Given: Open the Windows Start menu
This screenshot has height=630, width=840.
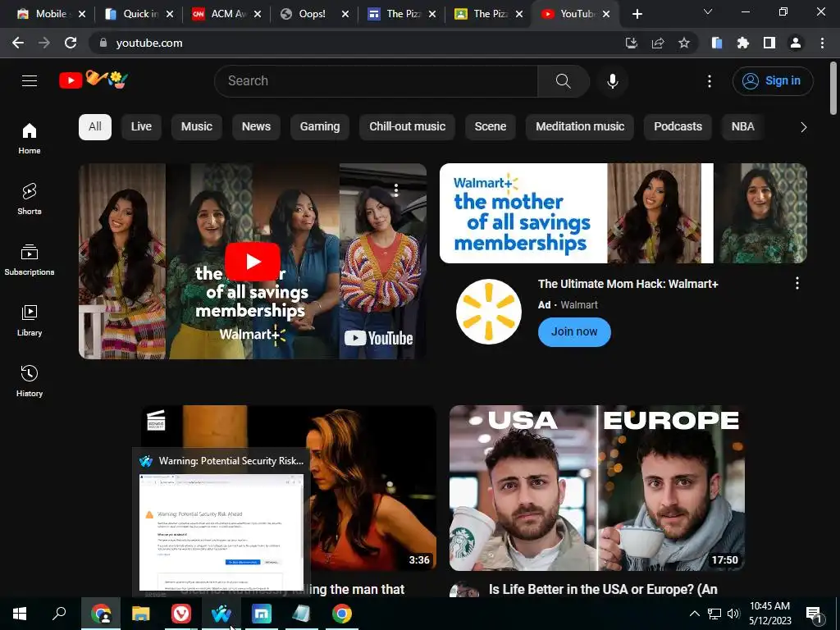Looking at the screenshot, I should 20,614.
